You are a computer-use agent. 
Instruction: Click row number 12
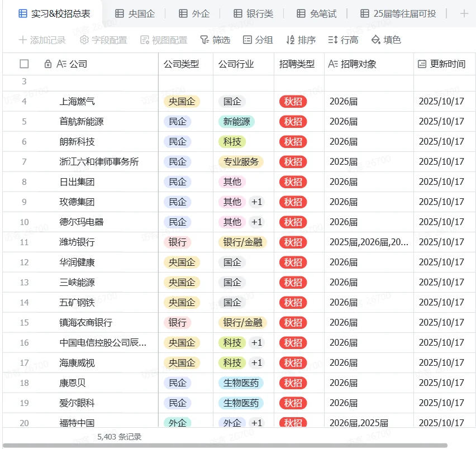coord(24,262)
